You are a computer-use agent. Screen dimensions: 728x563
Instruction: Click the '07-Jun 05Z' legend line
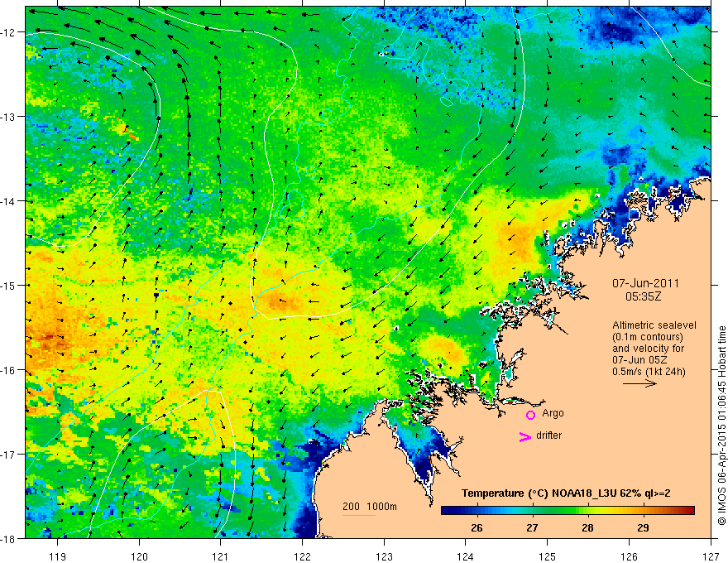click(639, 360)
